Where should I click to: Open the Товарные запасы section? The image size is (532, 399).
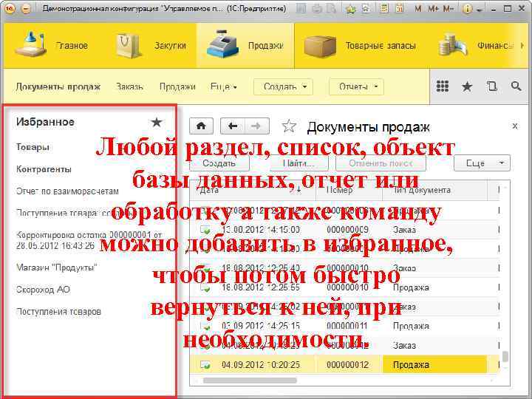[361, 46]
